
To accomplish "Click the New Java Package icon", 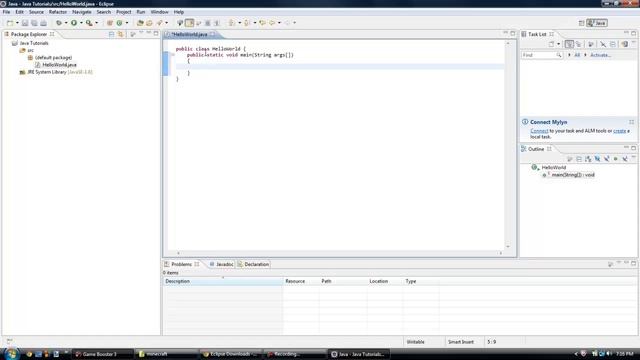I will [110, 23].
